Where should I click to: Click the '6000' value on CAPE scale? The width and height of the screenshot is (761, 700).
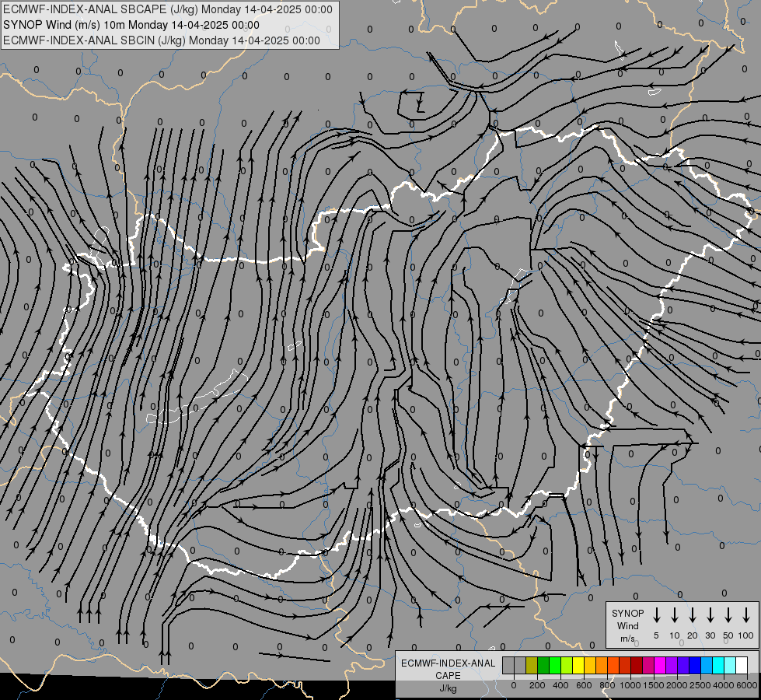point(747,685)
